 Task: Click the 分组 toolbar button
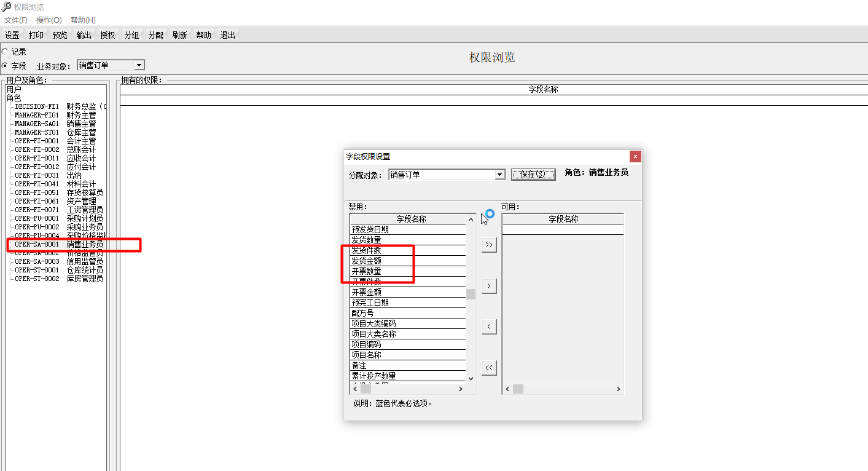click(132, 35)
